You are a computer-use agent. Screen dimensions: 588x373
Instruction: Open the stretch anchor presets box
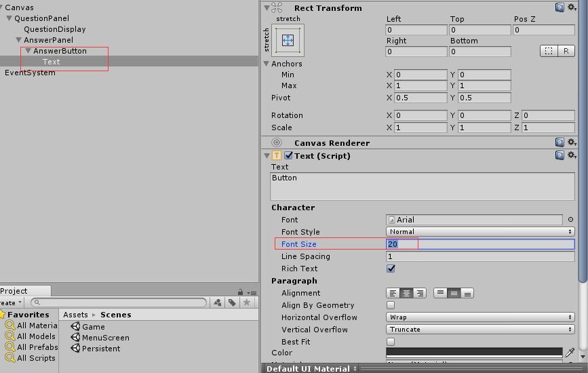click(x=288, y=40)
